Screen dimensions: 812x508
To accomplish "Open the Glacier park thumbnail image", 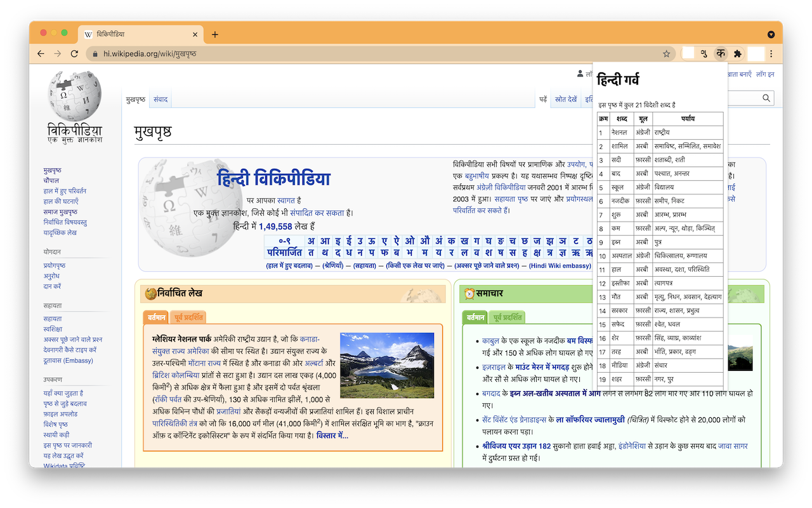I will click(x=387, y=365).
